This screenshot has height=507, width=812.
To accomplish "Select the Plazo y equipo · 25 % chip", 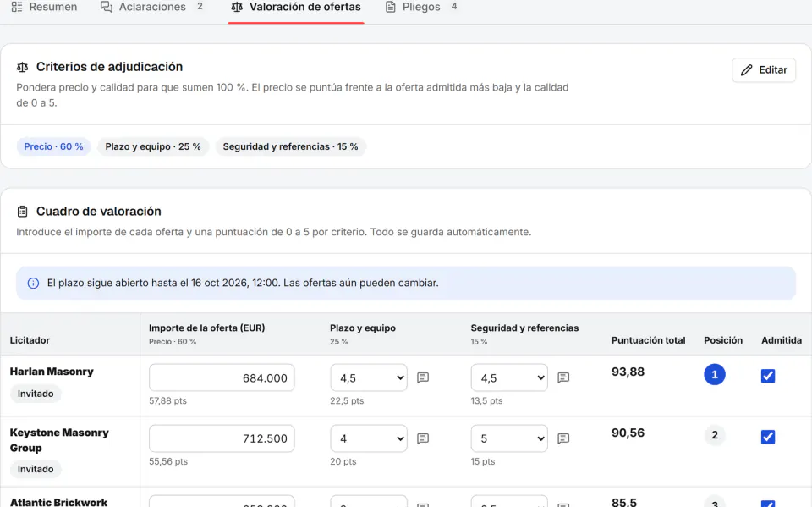I will pyautogui.click(x=153, y=146).
